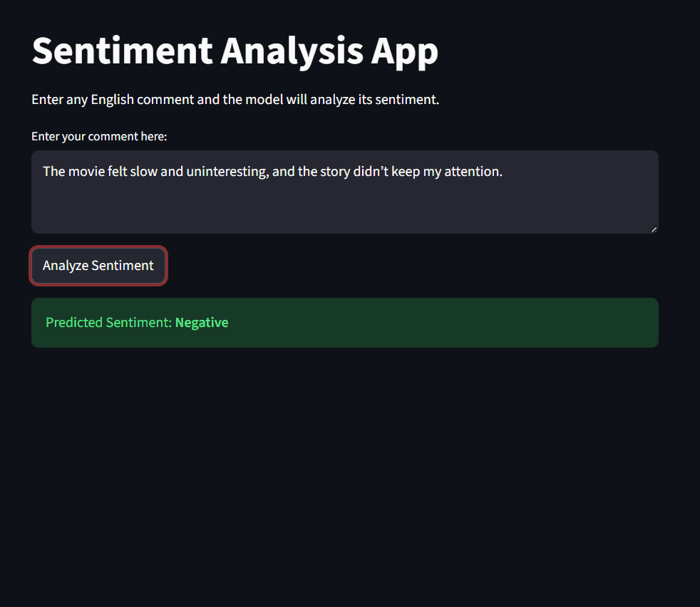Viewport: 700px width, 607px height.
Task: Grab the text area resize handle
Action: [x=654, y=229]
